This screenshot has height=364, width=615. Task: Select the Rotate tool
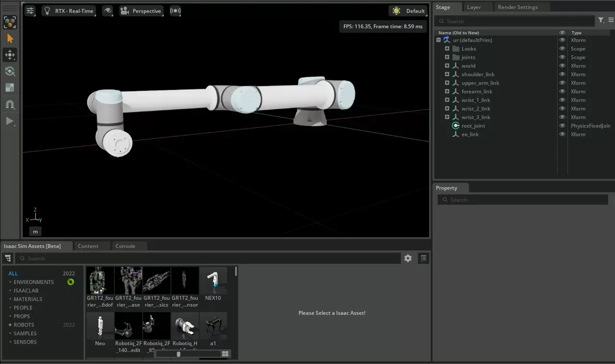point(10,72)
